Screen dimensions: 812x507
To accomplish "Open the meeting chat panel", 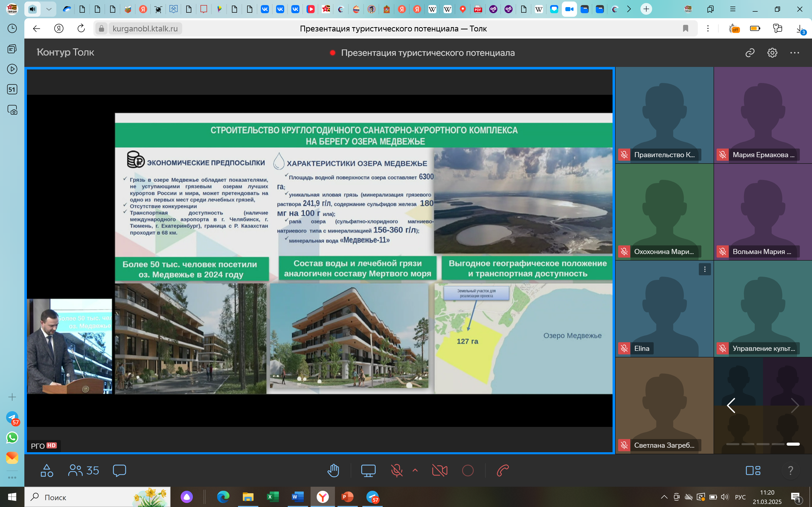I will [120, 470].
